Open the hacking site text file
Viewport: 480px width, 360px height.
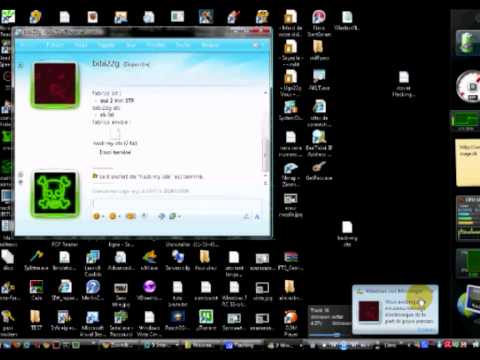tap(347, 234)
